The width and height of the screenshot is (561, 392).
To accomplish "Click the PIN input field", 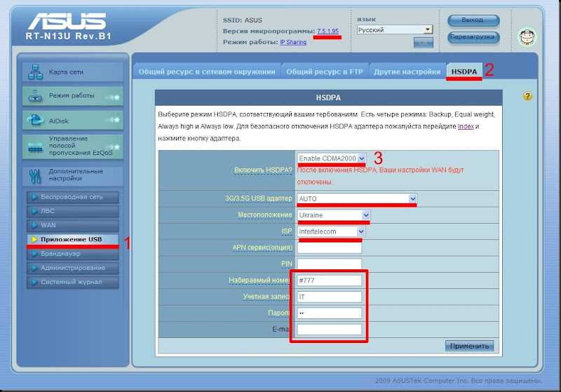I will (x=330, y=264).
